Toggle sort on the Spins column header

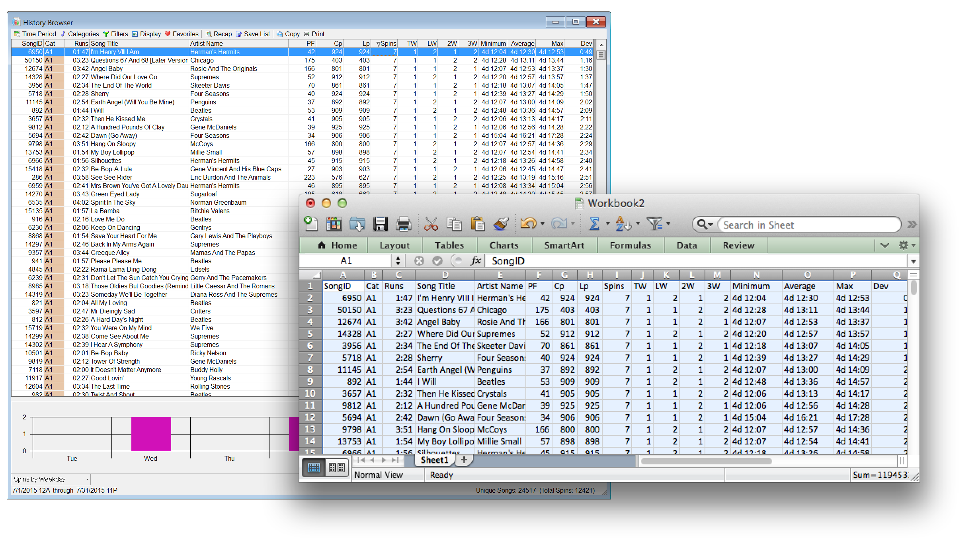tap(387, 43)
